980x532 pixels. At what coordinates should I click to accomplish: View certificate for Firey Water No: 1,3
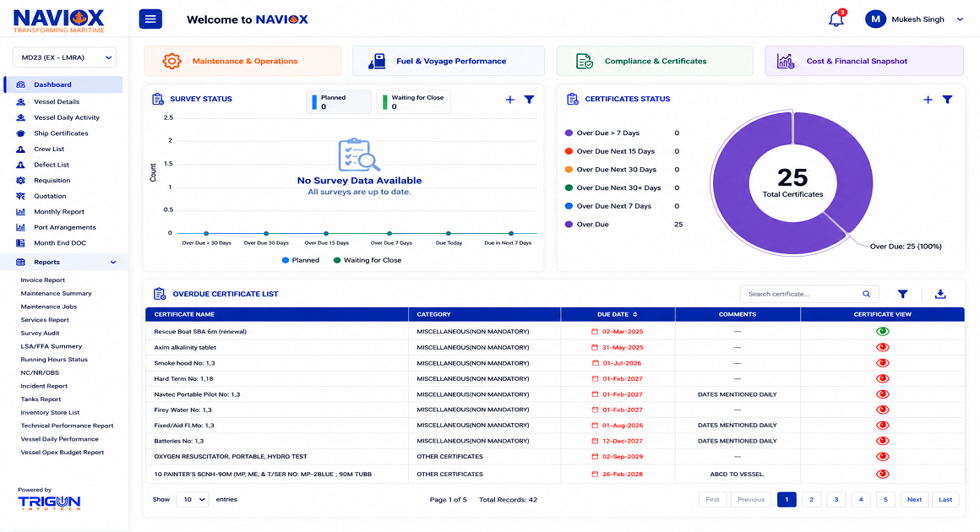point(883,410)
